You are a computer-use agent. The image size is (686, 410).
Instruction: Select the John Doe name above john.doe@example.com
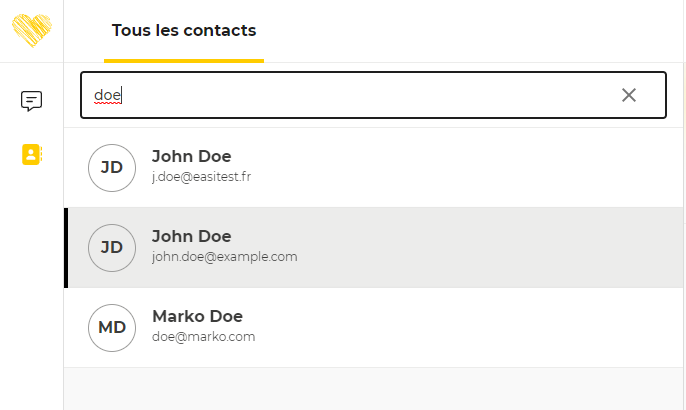pyautogui.click(x=191, y=236)
